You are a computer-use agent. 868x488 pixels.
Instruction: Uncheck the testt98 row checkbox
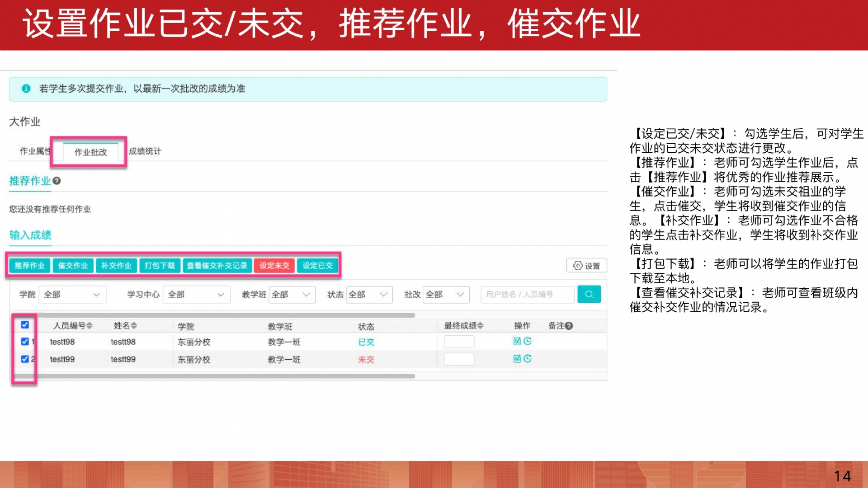25,342
